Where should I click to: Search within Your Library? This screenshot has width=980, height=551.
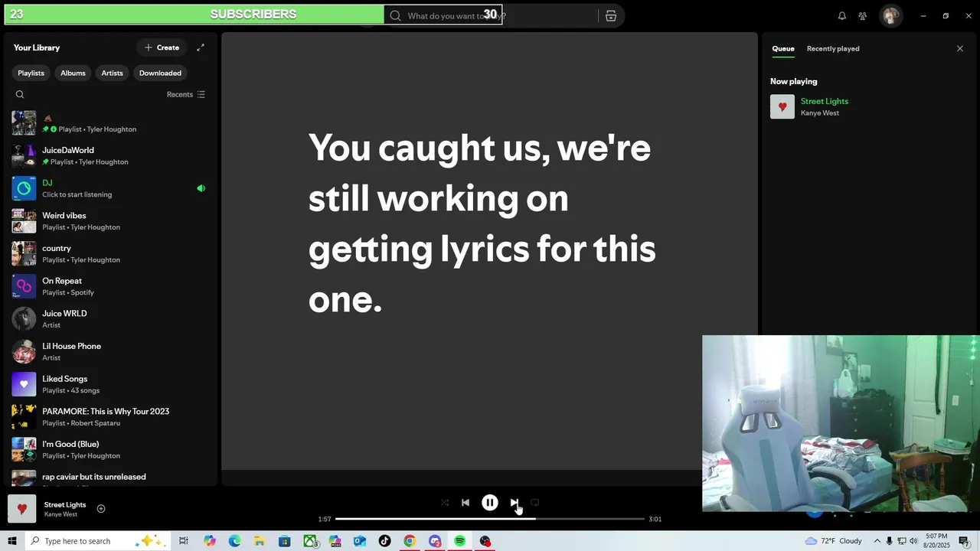pos(20,95)
